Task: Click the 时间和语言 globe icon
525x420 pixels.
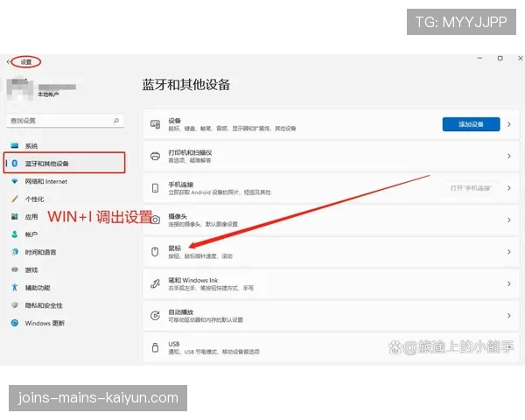Action: coord(15,252)
